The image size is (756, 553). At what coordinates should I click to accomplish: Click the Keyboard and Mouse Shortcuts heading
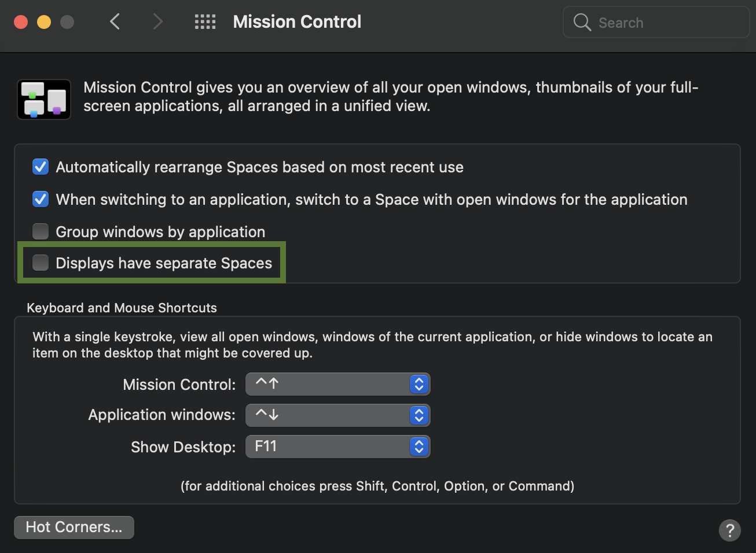(122, 308)
